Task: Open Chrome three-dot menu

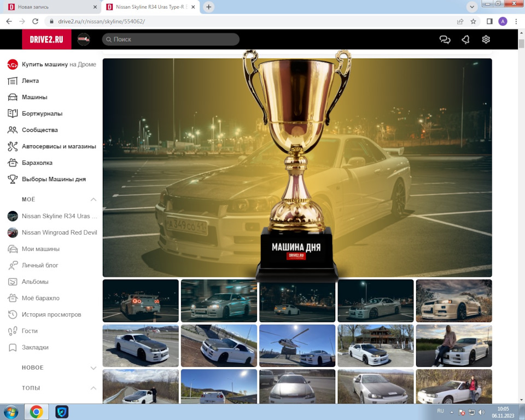Action: [x=516, y=21]
